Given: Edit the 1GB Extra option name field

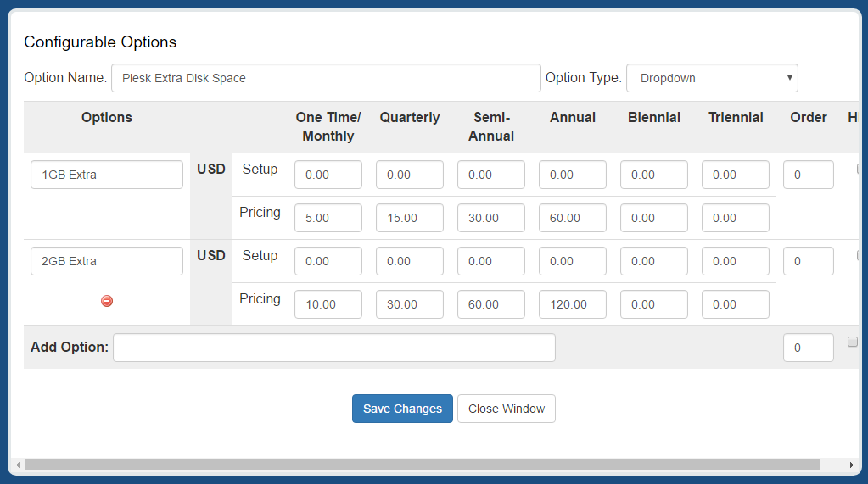Looking at the screenshot, I should pyautogui.click(x=107, y=175).
